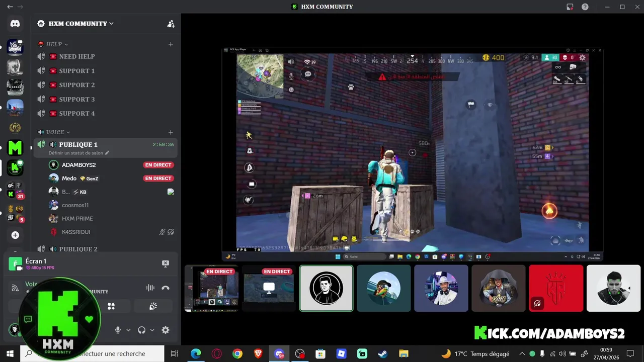Create a channel in VOICE category
Viewport: 644px width, 362px height.
click(171, 132)
